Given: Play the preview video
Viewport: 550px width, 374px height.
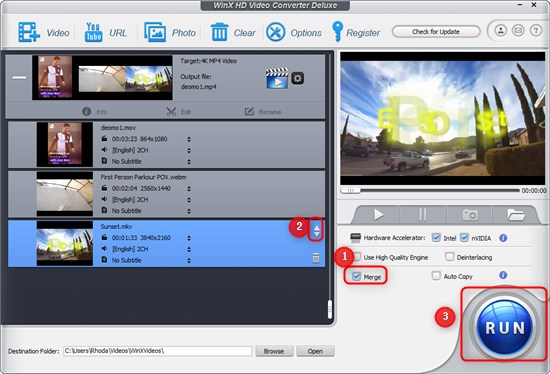Looking at the screenshot, I should click(x=378, y=214).
